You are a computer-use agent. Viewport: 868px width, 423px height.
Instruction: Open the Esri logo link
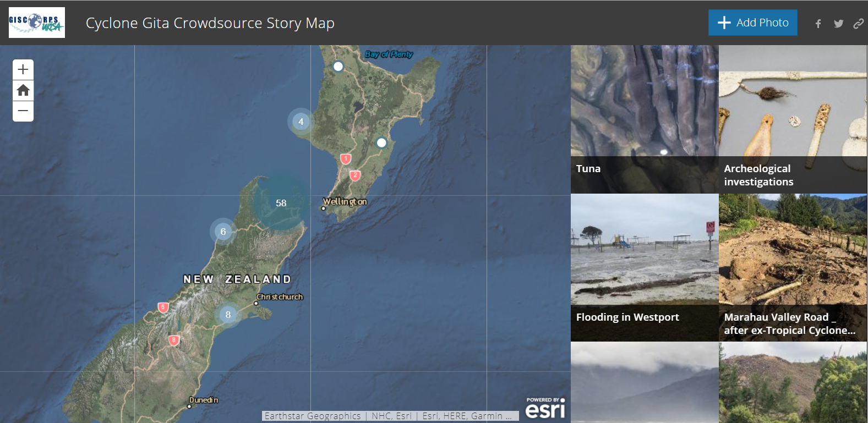pyautogui.click(x=545, y=408)
